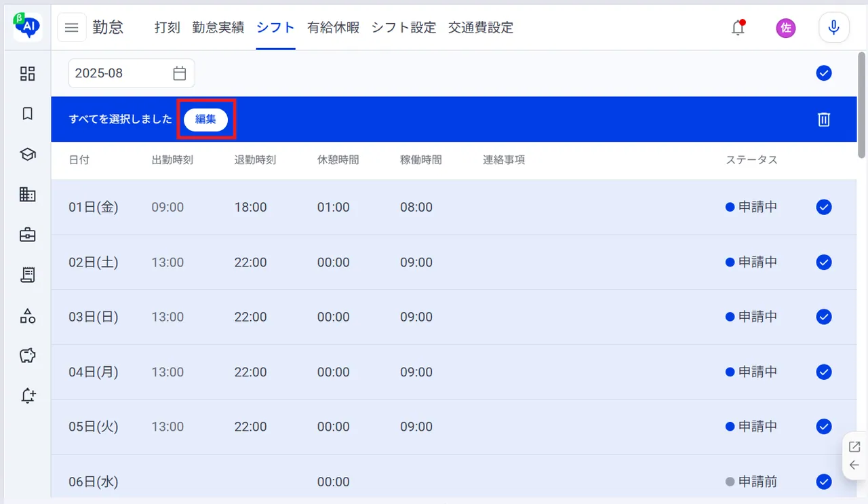This screenshot has height=504, width=868.
Task: Toggle the select-all checkmark beside the date field
Action: pyautogui.click(x=824, y=73)
